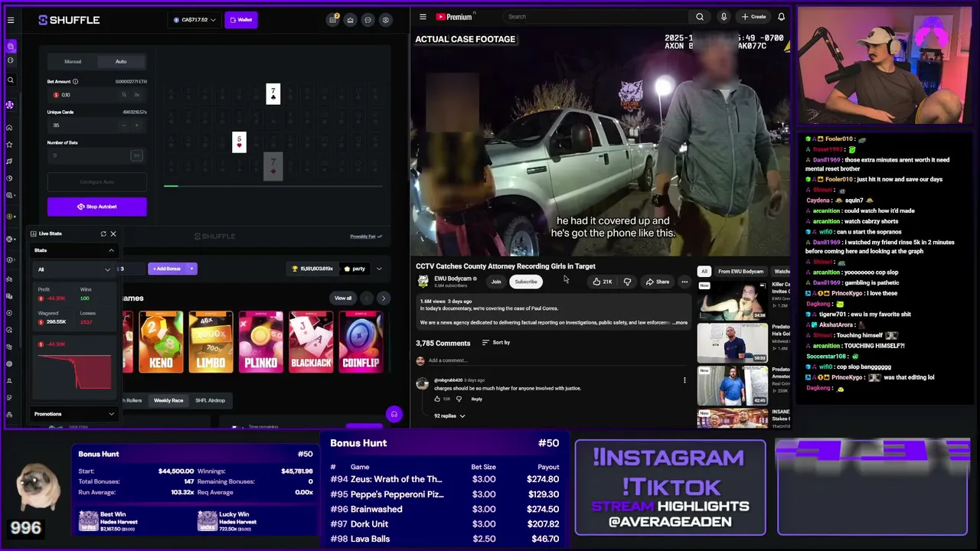Select the Weekly Race tab

pyautogui.click(x=168, y=400)
